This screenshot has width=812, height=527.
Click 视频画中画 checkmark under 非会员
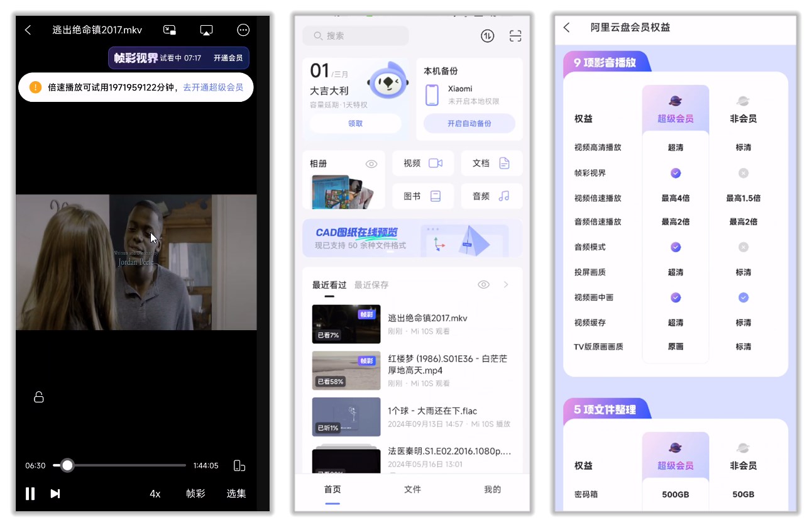743,297
